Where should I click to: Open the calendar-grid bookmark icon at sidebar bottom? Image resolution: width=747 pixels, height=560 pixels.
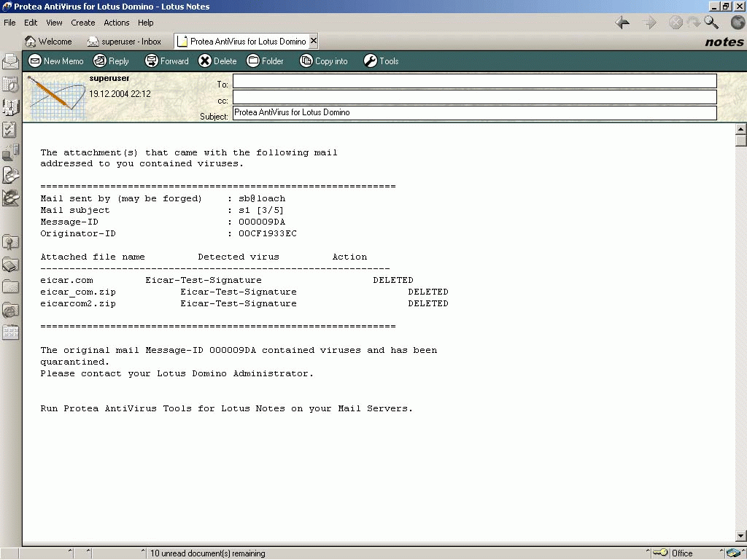pyautogui.click(x=10, y=332)
